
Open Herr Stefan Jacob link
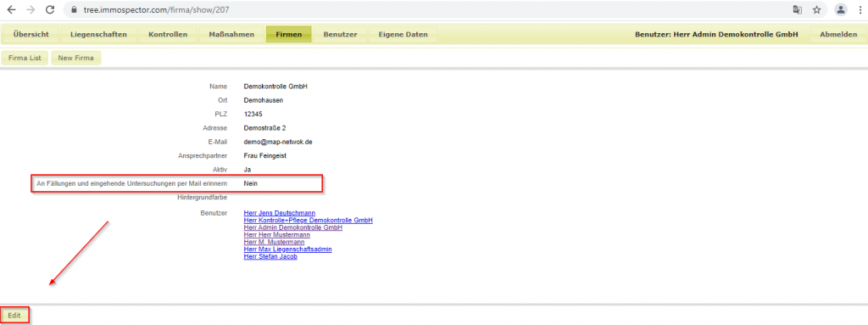[x=270, y=257]
